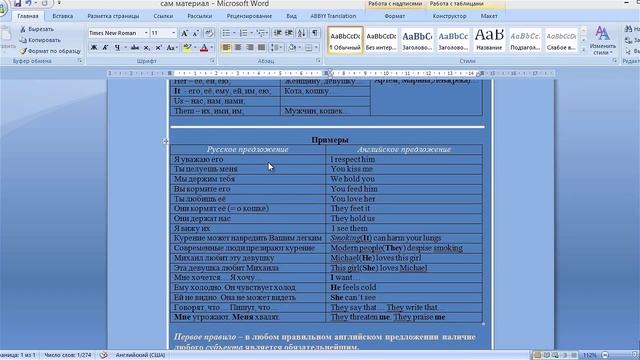Apply the Без интервала style
The width and height of the screenshot is (640, 360).
pos(381,40)
